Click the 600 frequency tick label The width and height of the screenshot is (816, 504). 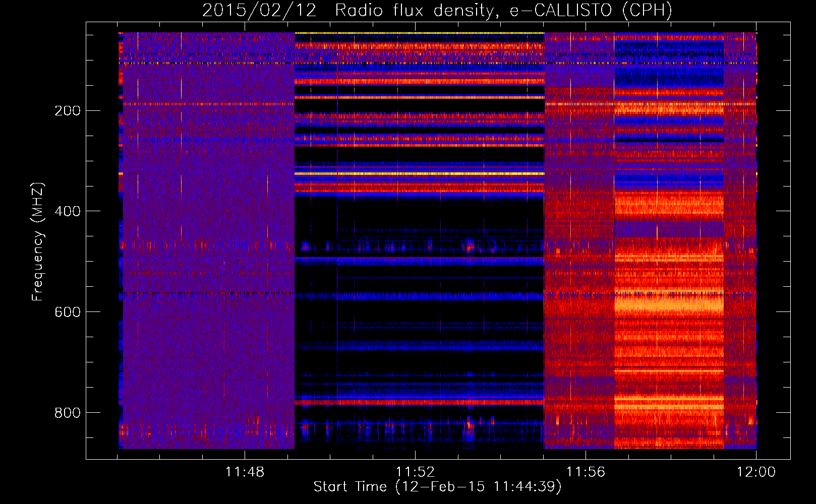(68, 312)
